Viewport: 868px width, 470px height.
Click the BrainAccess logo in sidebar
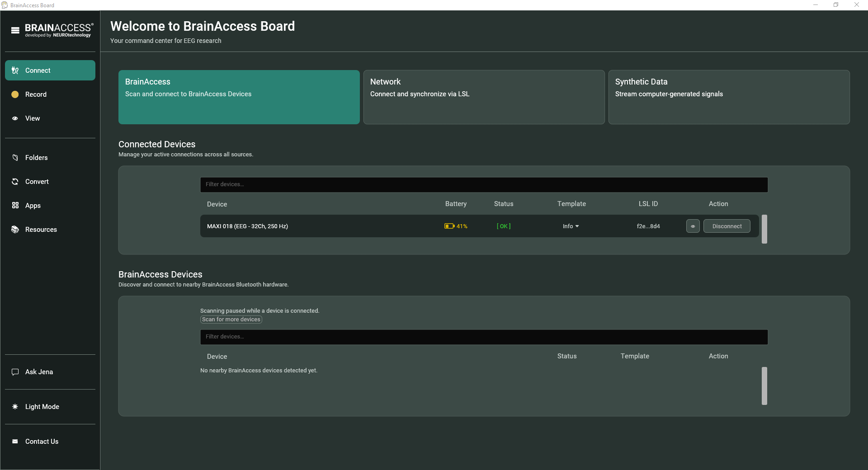[x=59, y=30]
